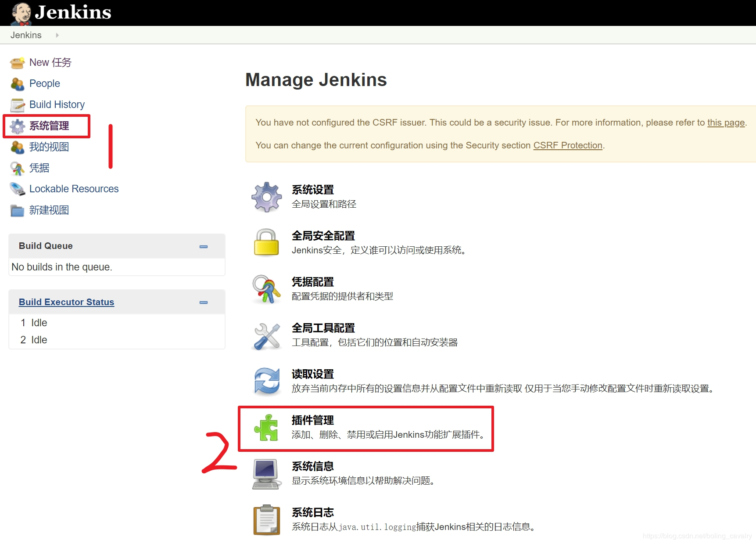
Task: Click the Lockable Resources drive icon
Action: click(18, 189)
